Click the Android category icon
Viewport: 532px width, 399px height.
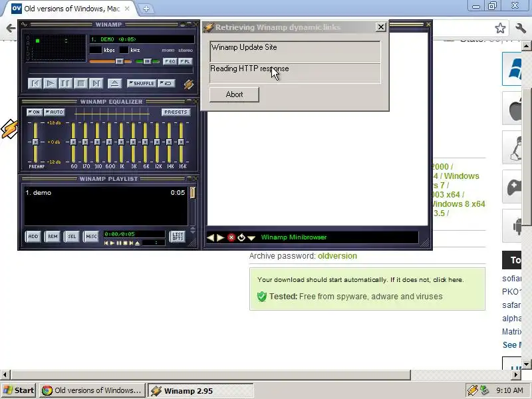[x=512, y=226]
